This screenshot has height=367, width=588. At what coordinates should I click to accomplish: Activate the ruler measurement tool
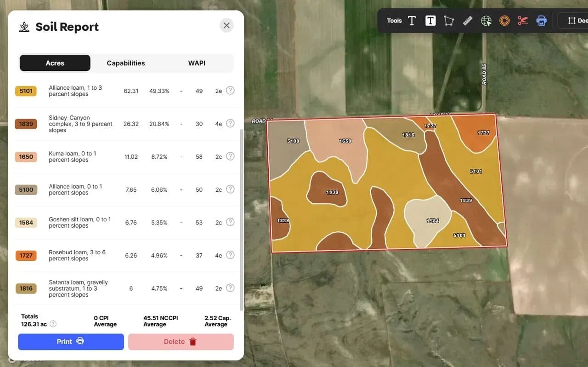coord(468,21)
